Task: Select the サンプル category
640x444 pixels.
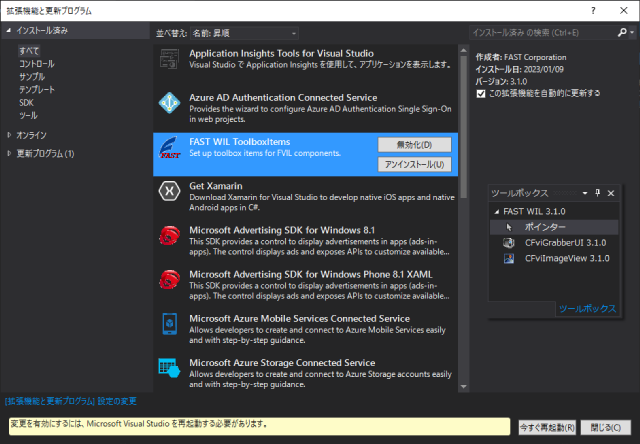Action: (x=32, y=76)
